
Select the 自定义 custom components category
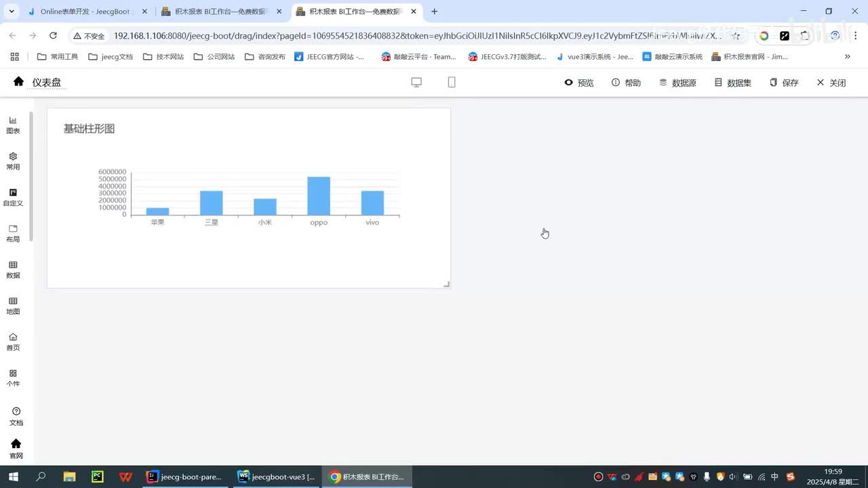click(13, 197)
